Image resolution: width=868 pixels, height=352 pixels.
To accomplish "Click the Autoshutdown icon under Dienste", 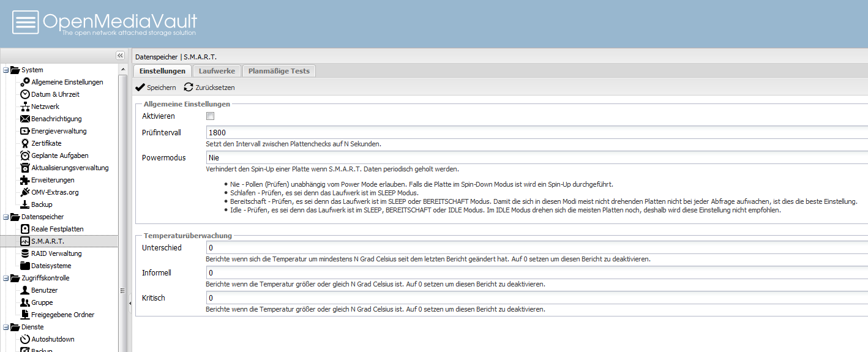I will (25, 339).
